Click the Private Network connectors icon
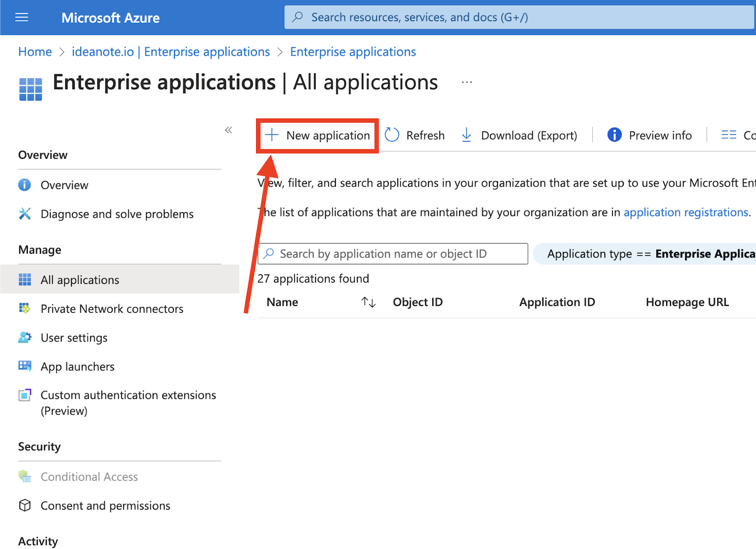 point(25,309)
